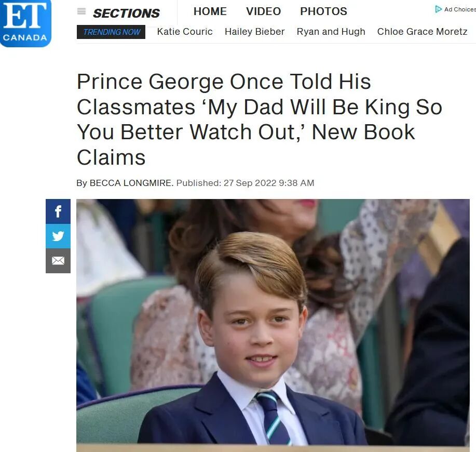476x452 pixels.
Task: Share the article on Facebook
Action: pyautogui.click(x=58, y=211)
